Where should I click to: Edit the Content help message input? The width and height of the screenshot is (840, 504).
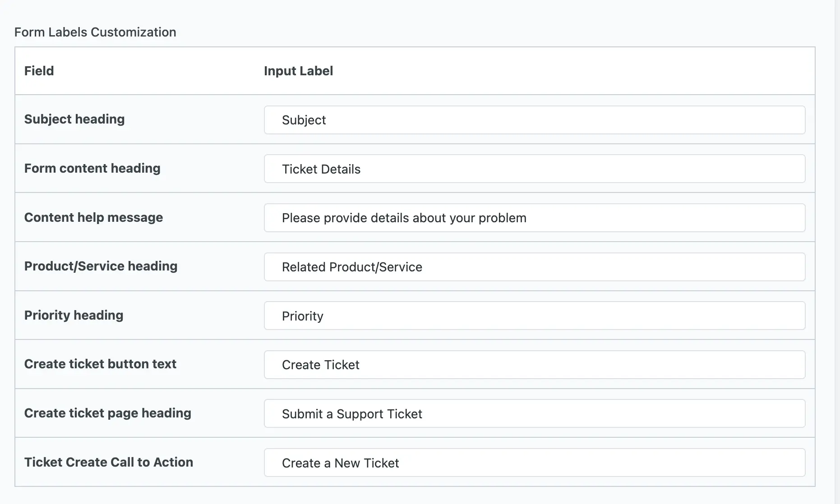click(535, 218)
